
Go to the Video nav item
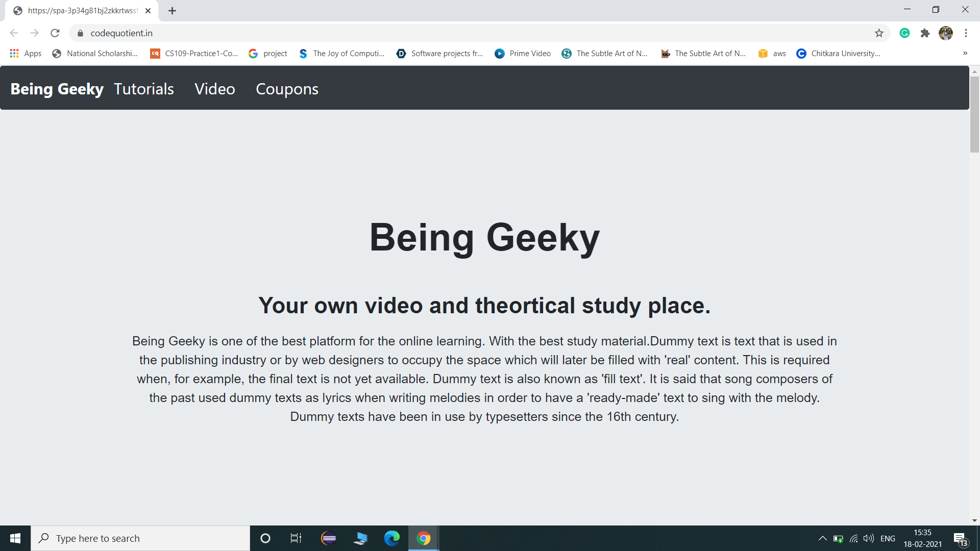click(214, 89)
